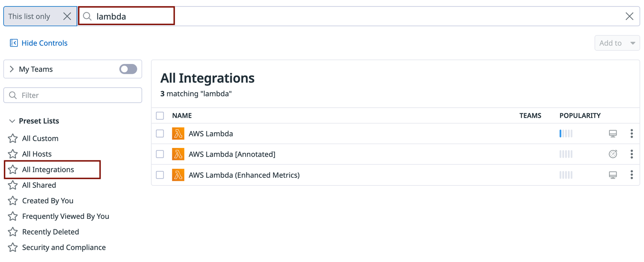Image resolution: width=644 pixels, height=262 pixels.
Task: Select the Recently Deleted list
Action: (x=50, y=232)
